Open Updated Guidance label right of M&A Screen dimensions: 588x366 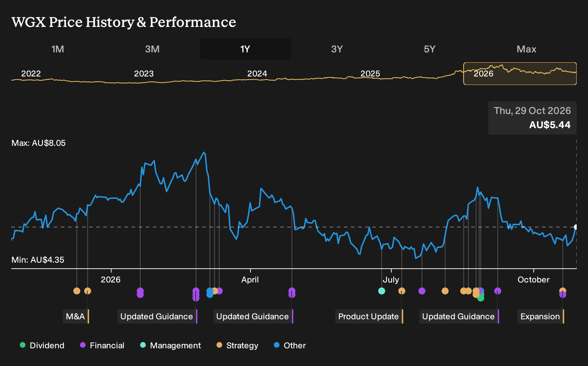click(x=157, y=316)
